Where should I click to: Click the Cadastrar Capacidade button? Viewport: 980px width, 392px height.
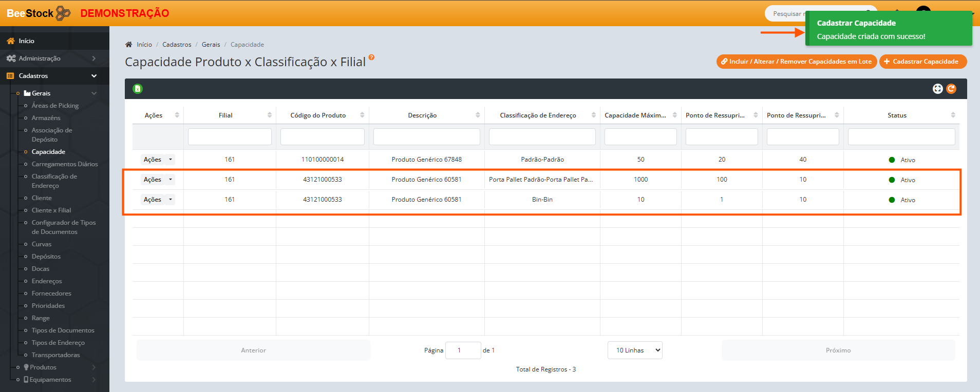point(923,62)
